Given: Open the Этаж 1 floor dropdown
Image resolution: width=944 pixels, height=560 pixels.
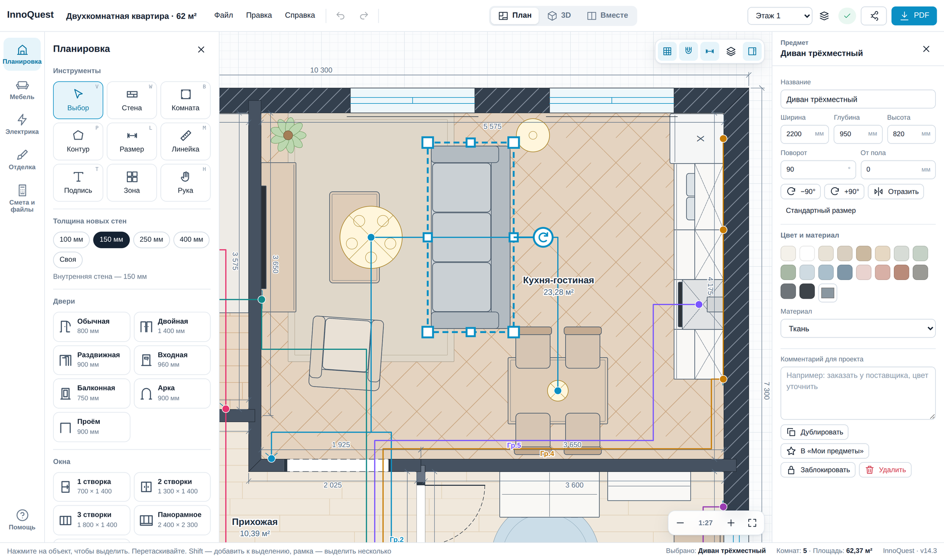Looking at the screenshot, I should click(780, 16).
